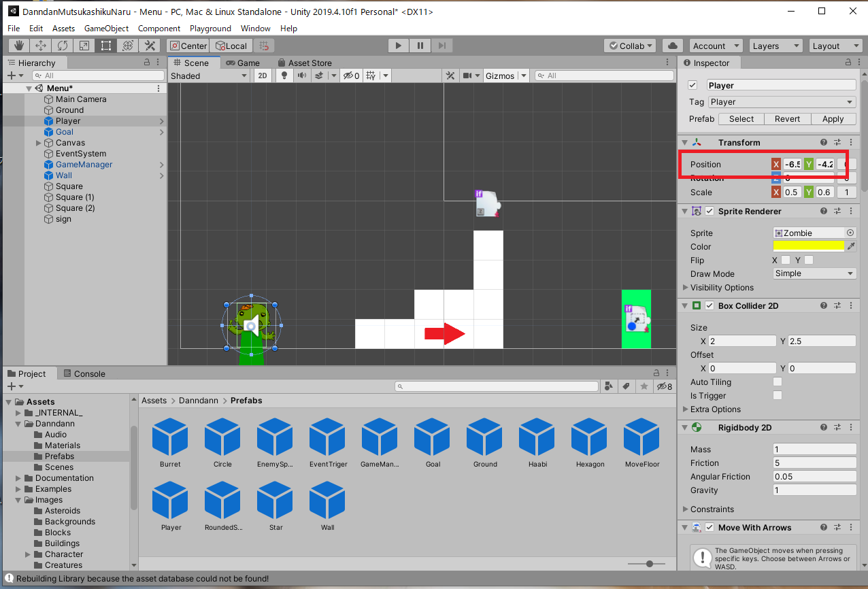The height and width of the screenshot is (589, 868).
Task: Toggle 2D scene view mode
Action: pyautogui.click(x=262, y=75)
